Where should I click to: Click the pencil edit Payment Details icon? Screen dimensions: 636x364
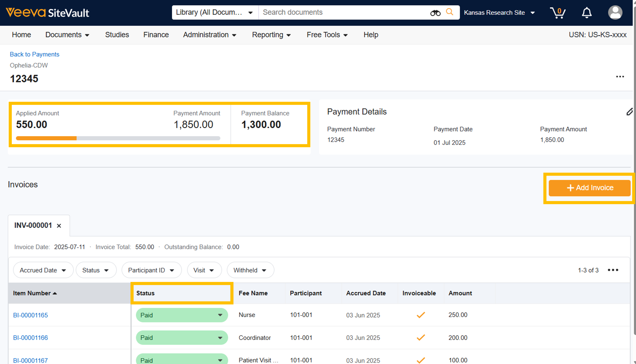point(629,112)
